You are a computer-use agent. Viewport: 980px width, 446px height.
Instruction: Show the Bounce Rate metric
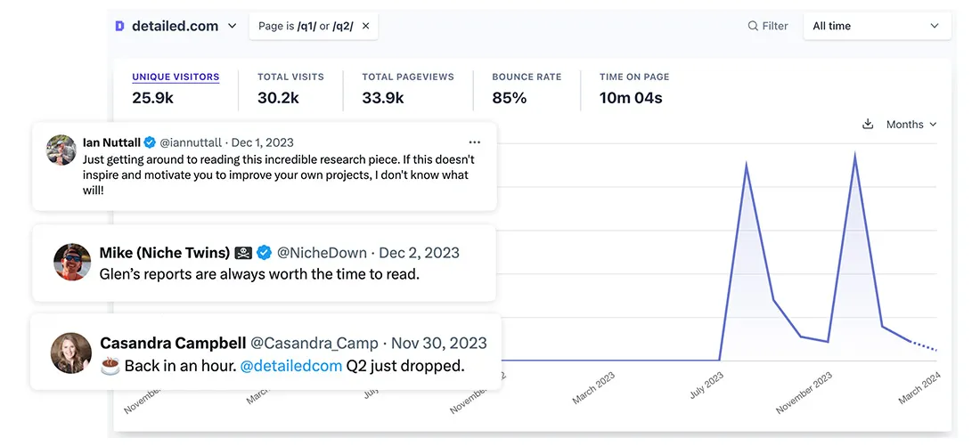coord(527,77)
